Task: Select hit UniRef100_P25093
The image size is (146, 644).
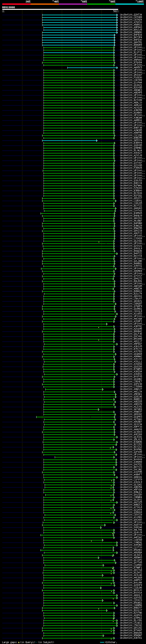Action: 131,188
